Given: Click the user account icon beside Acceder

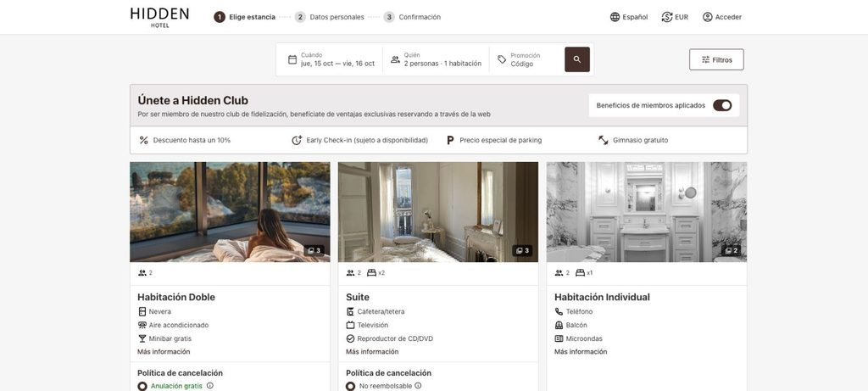Looking at the screenshot, I should (707, 17).
